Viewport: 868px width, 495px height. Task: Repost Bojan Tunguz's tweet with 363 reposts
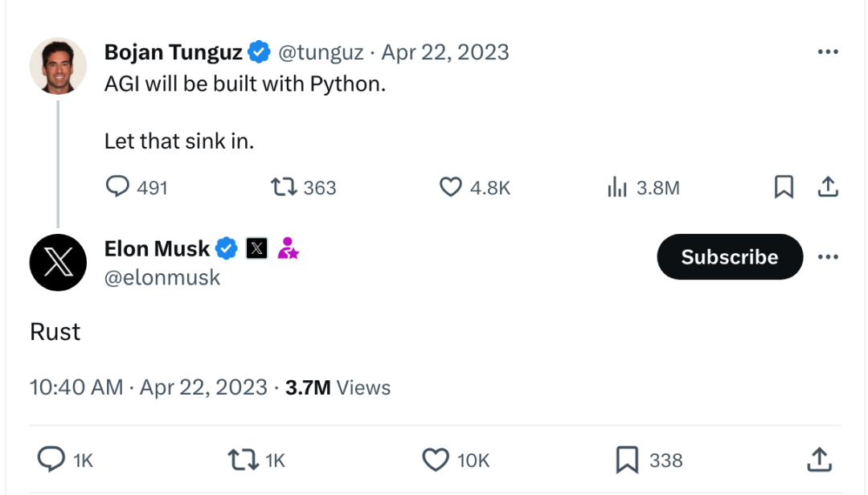284,187
